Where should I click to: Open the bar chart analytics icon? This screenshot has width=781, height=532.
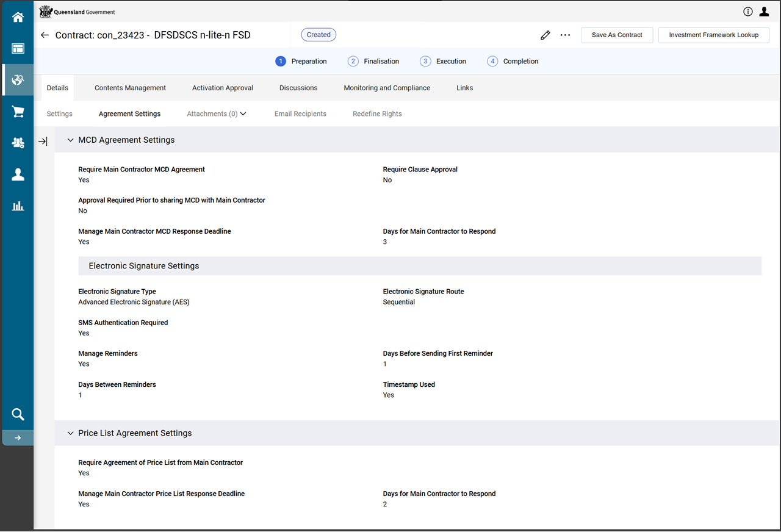17,206
